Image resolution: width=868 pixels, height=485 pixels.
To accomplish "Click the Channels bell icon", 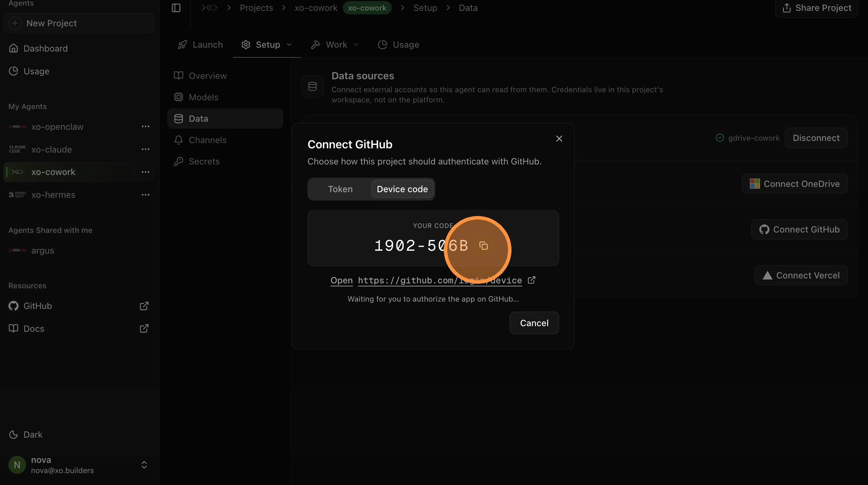I will 178,140.
